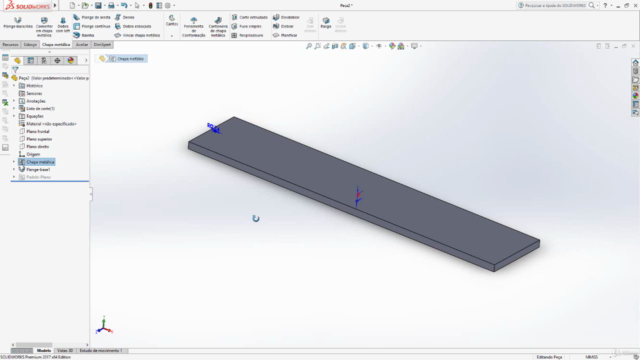Click the Flange-base/aba tool

click(18, 22)
